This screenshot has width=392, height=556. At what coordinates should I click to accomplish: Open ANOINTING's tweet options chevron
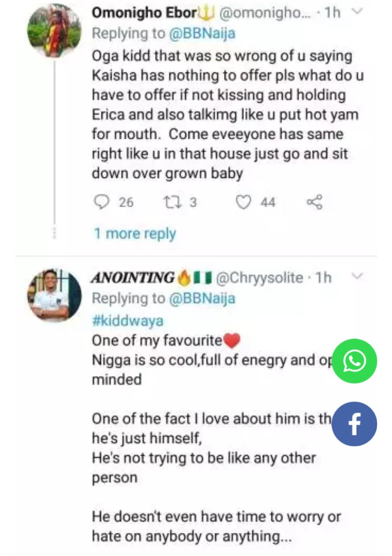358,277
